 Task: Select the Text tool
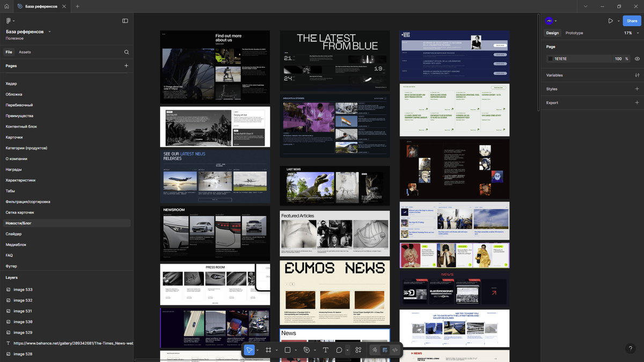coord(326,350)
